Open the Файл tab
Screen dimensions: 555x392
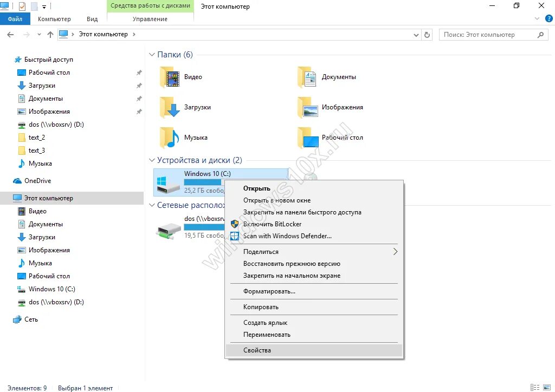click(x=15, y=19)
